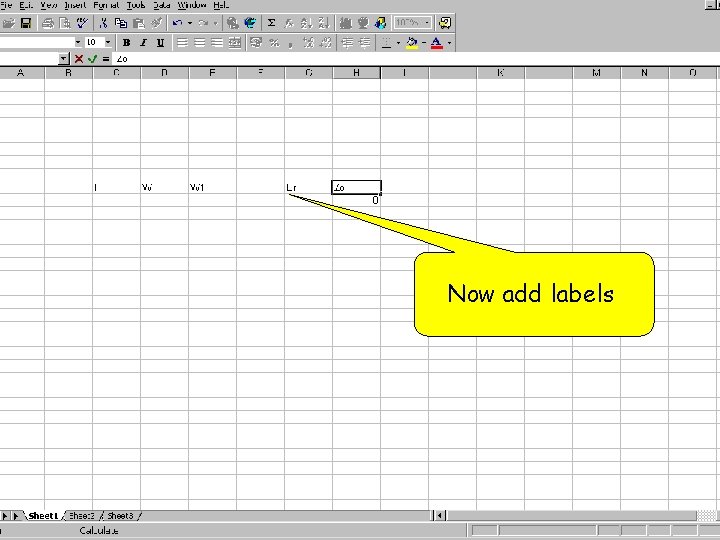Open the Font Color dropdown arrow
This screenshot has width=720, height=540.
449,43
